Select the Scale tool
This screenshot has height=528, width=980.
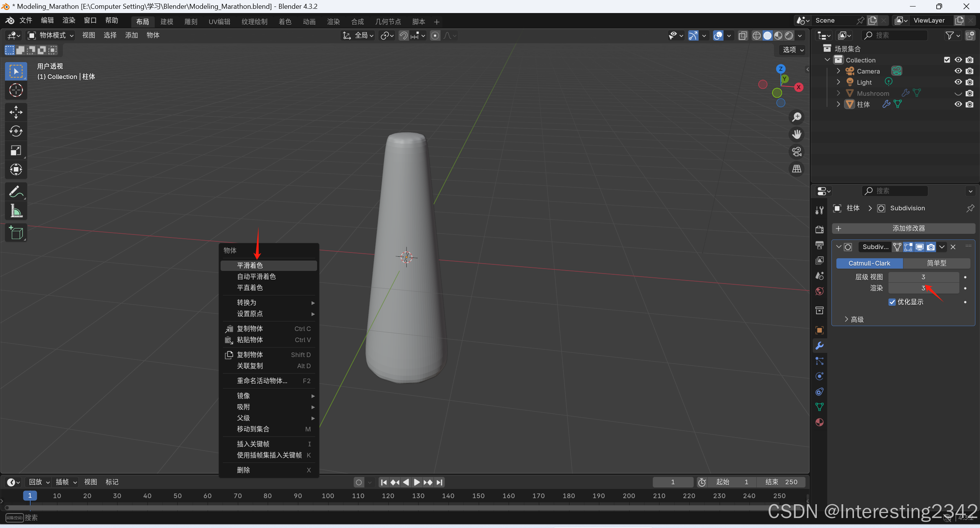(16, 151)
